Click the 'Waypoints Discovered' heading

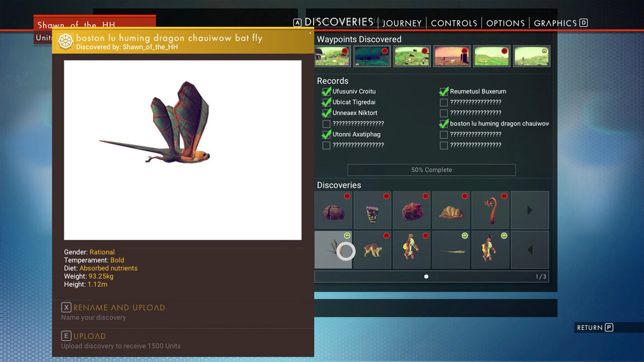359,40
